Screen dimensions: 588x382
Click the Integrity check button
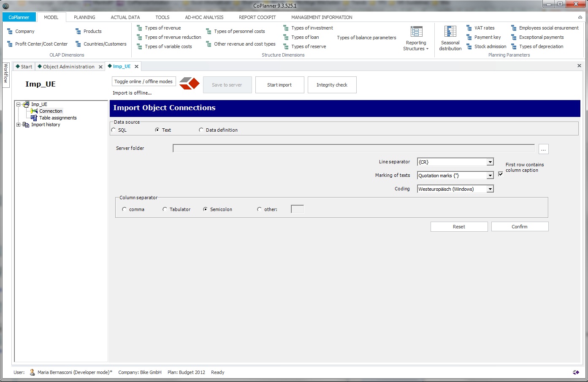[332, 85]
